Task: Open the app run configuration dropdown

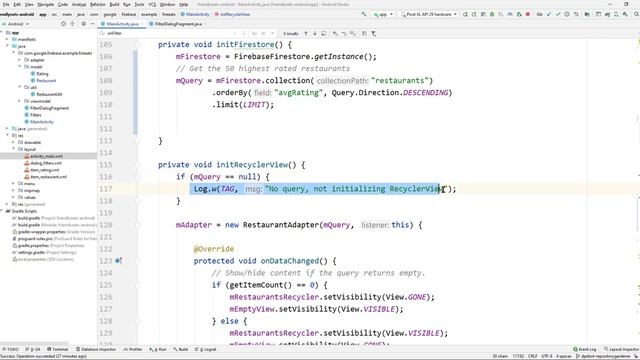Action: 383,14
